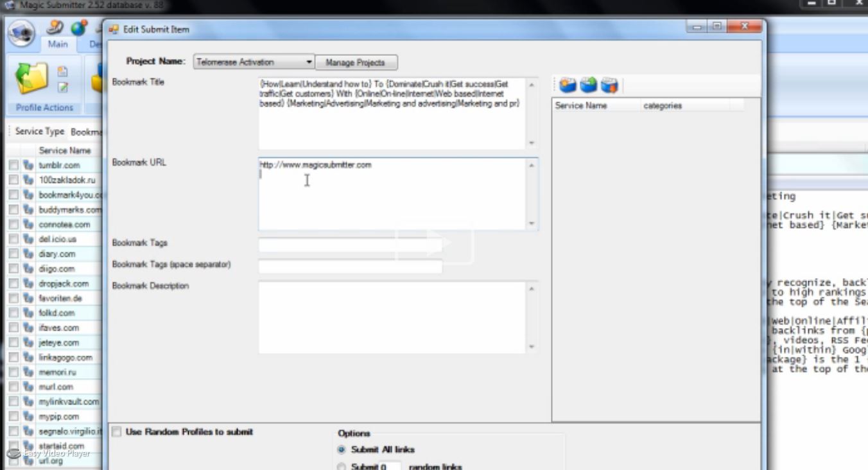
Task: Click the space-separated Bookmark Tags field
Action: [351, 266]
